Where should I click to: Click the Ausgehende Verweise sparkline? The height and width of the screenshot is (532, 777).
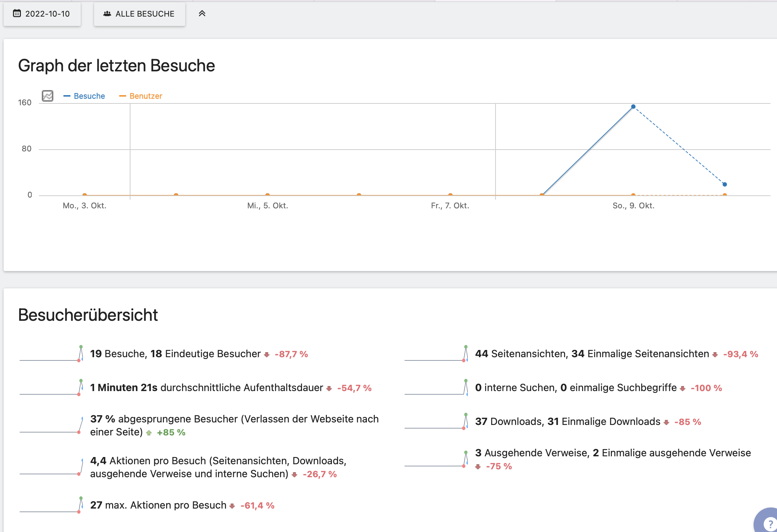tap(436, 459)
